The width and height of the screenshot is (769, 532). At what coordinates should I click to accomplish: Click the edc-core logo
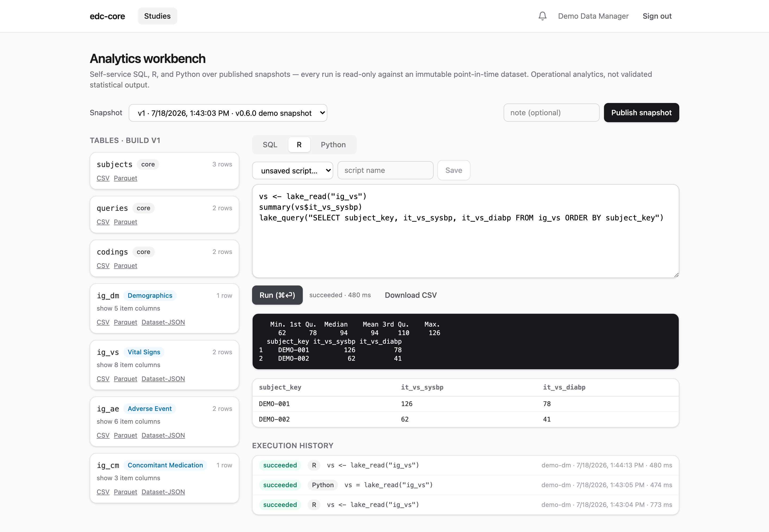point(107,16)
